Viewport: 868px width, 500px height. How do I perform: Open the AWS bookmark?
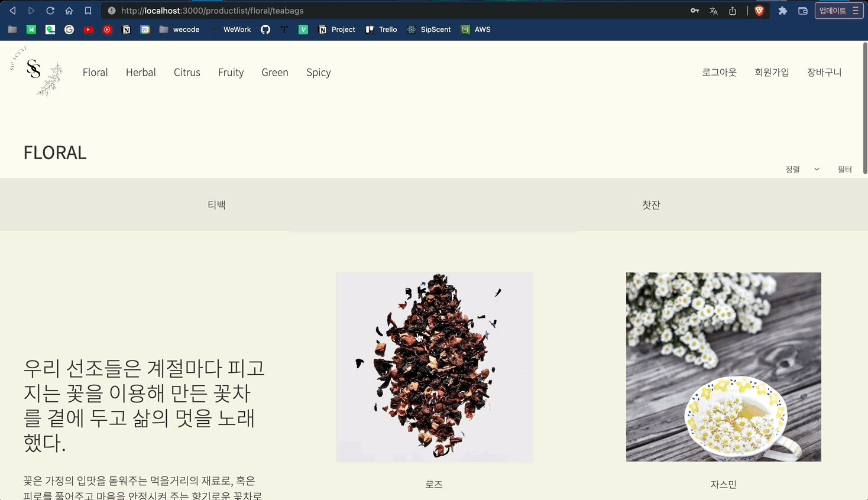tap(476, 30)
